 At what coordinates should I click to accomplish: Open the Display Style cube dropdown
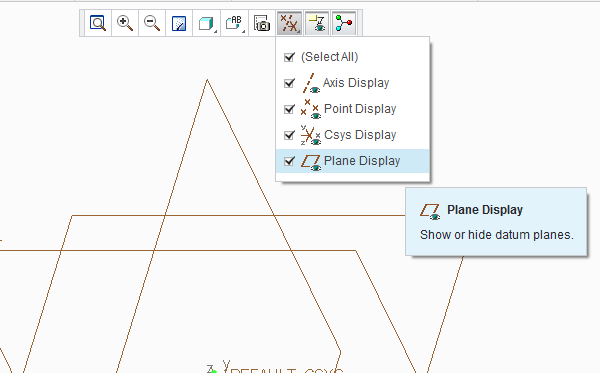pos(207,23)
